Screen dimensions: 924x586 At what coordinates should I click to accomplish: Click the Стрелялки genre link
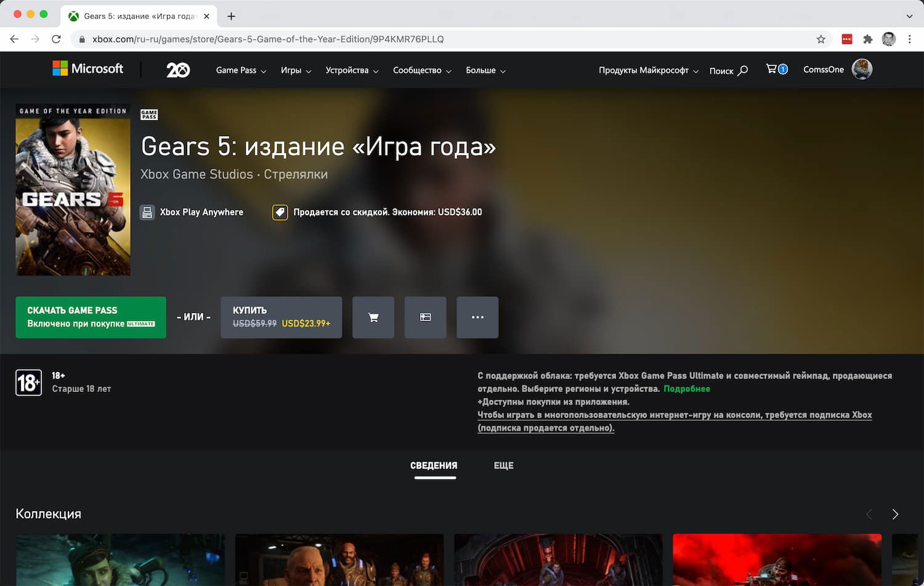(296, 174)
